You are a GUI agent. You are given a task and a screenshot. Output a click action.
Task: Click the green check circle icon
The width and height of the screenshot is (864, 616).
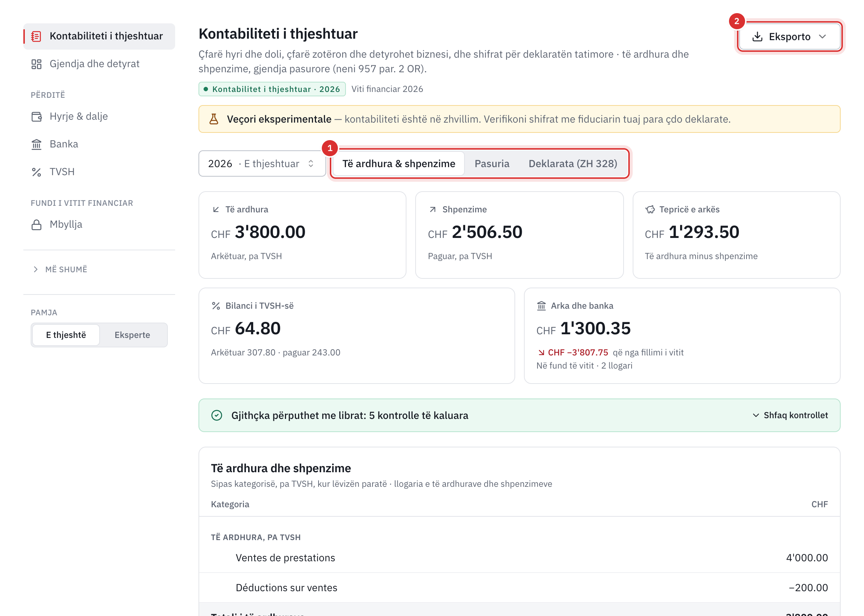pyautogui.click(x=217, y=415)
